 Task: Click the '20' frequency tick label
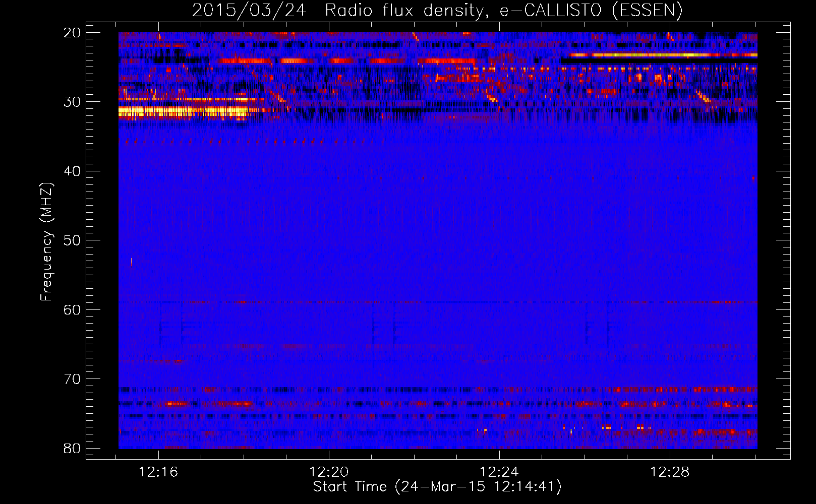click(x=72, y=33)
